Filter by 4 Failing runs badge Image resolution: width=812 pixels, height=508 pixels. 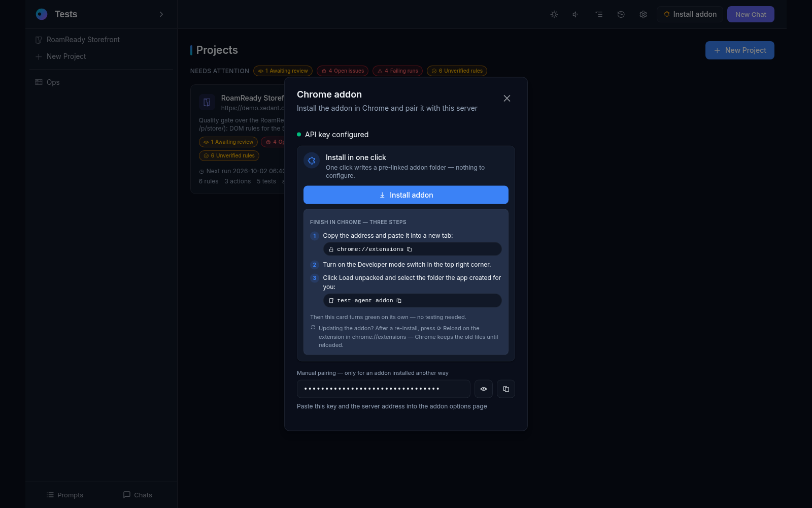point(397,71)
